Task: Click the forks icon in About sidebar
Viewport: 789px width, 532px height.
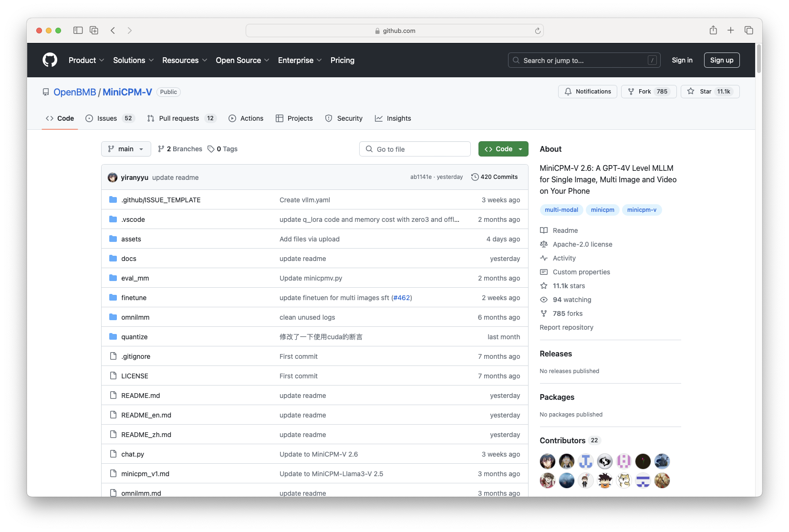Action: (x=544, y=313)
